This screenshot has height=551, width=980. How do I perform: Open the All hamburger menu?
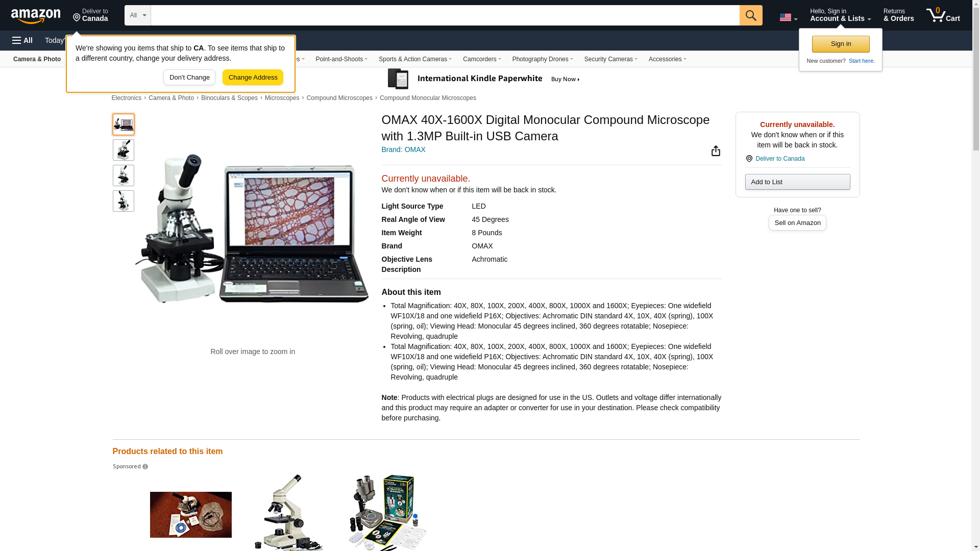[22, 40]
